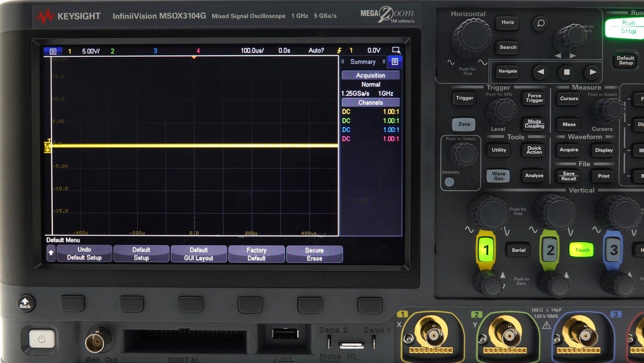Click the Summary sidebar title
Viewport: 644px width, 363px height.
363,62
